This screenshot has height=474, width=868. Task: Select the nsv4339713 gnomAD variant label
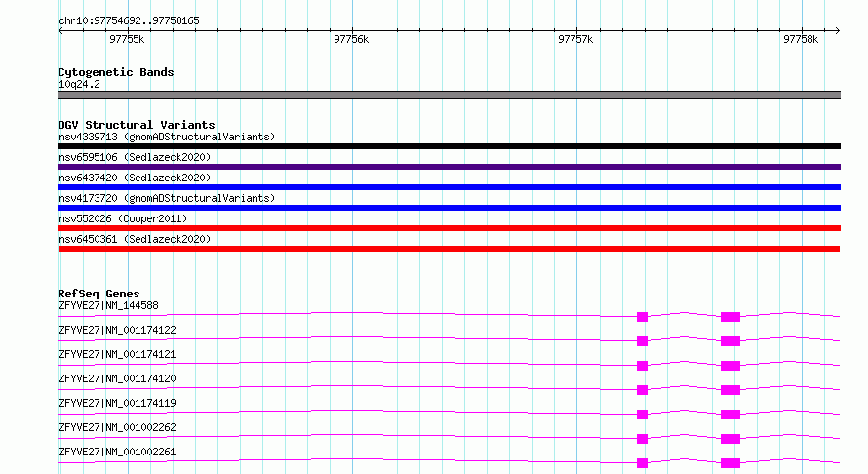point(167,137)
